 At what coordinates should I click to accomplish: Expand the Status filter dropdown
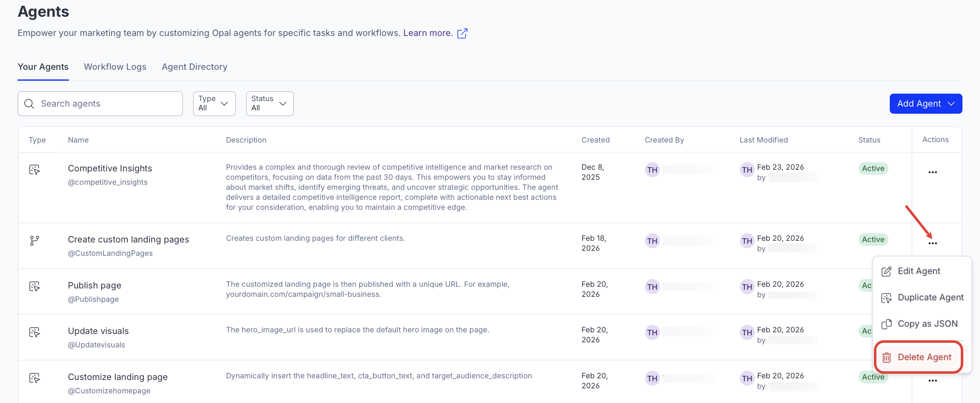click(269, 104)
